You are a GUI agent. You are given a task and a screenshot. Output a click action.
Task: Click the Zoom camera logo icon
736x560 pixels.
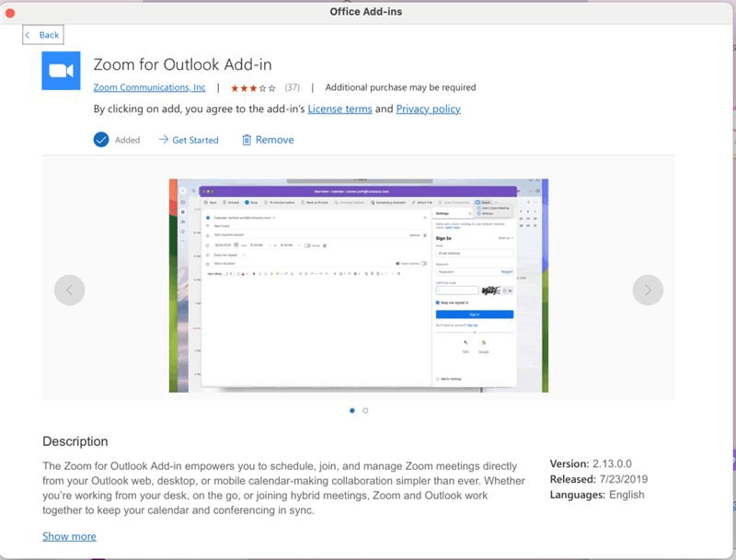pyautogui.click(x=61, y=71)
